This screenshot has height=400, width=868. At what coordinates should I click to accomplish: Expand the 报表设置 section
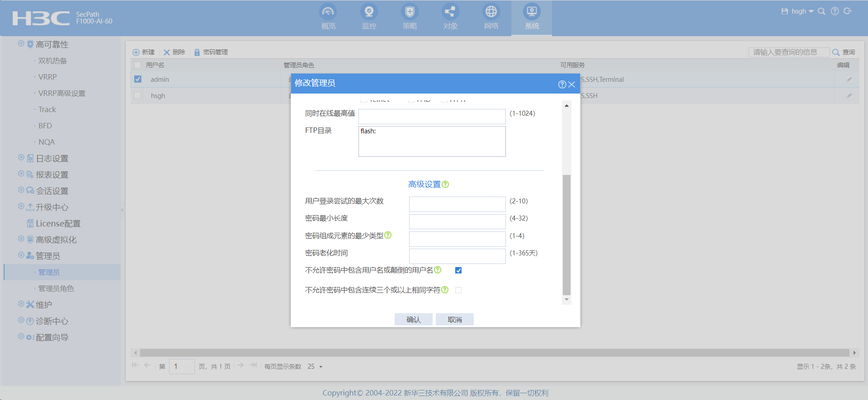click(x=21, y=174)
